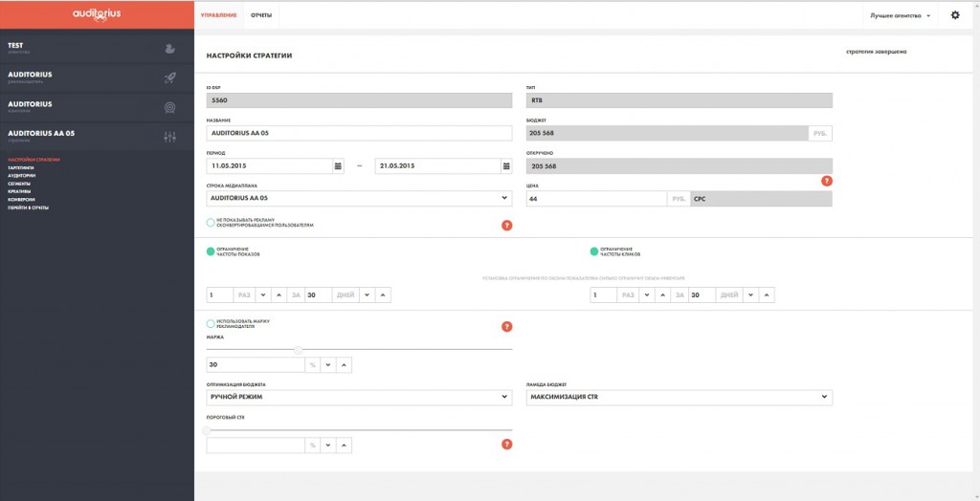Image resolution: width=980 pixels, height=501 pixels.
Task: Open settings via the gear icon
Action: pyautogui.click(x=954, y=15)
